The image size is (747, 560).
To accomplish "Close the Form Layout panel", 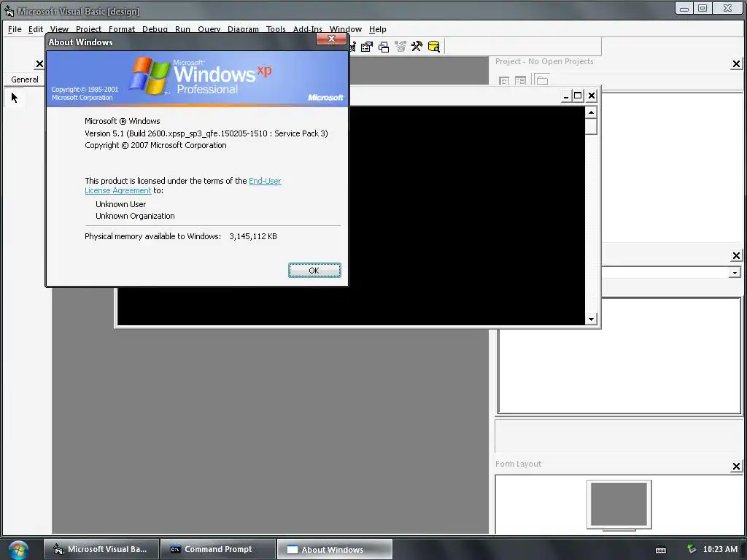I will coord(736,466).
